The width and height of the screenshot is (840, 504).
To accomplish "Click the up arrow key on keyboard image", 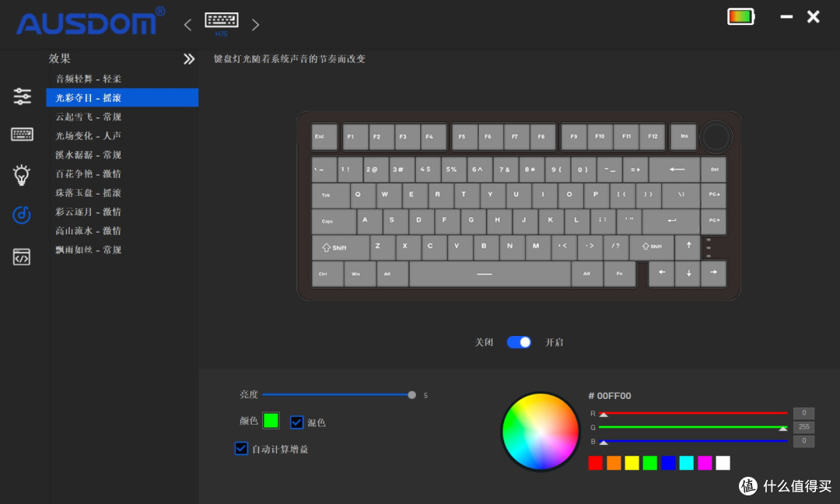I will point(688,247).
